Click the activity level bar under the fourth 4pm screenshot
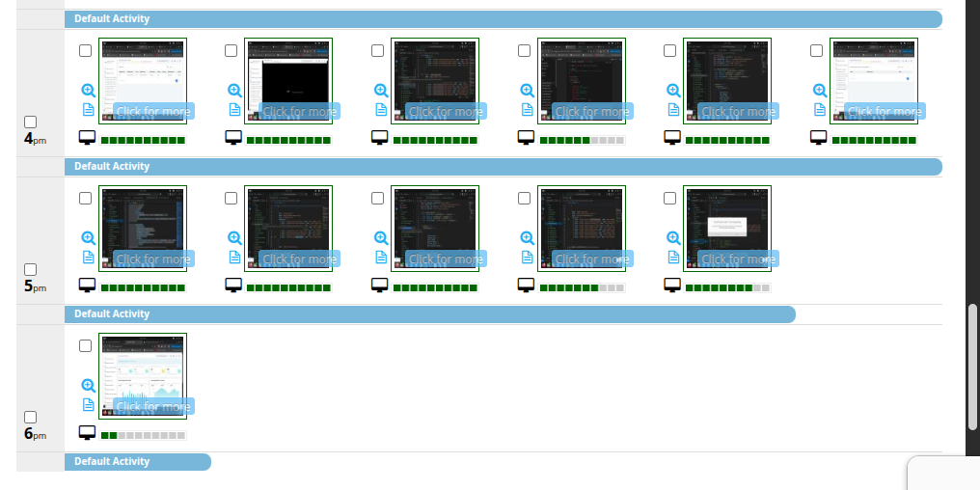 tap(582, 141)
